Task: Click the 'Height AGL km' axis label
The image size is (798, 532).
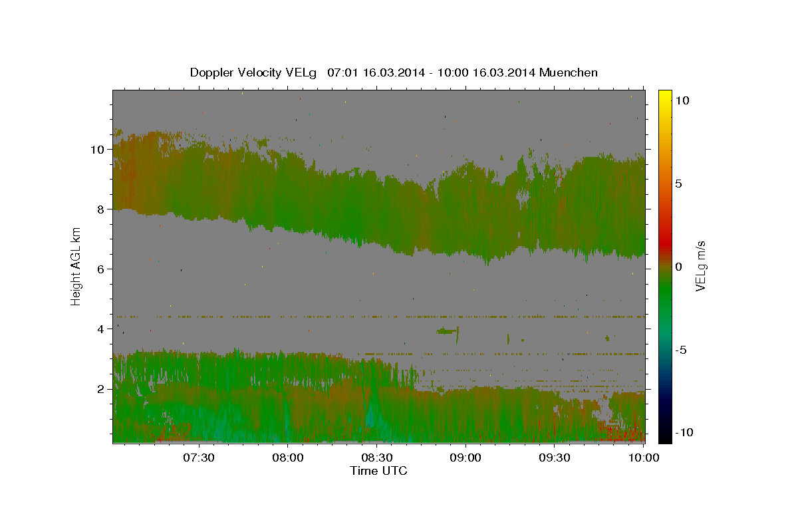Action: point(76,265)
